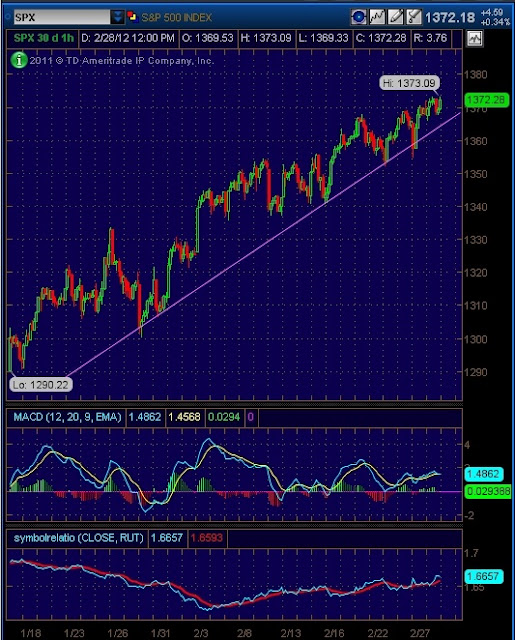Click the last price 1372.18 at top
515x640 pixels.
(x=450, y=18)
